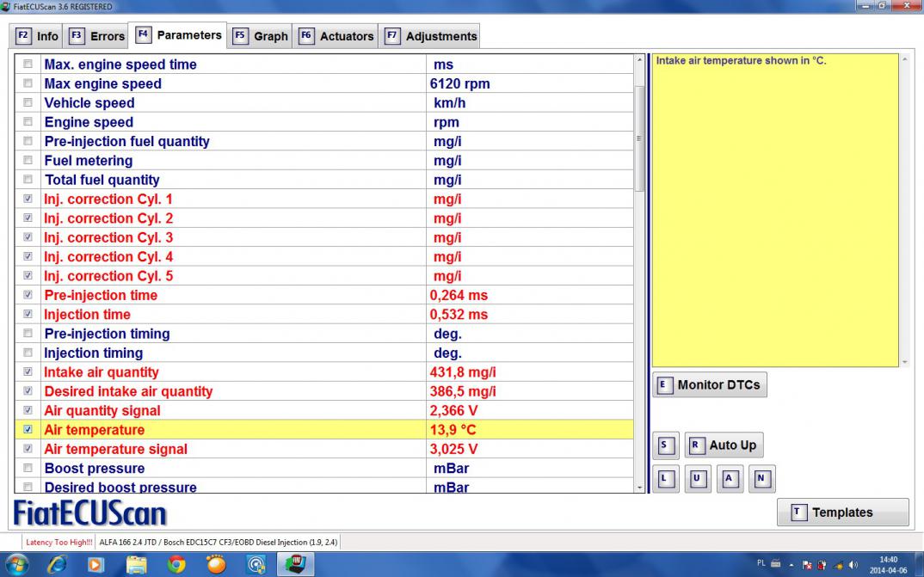Click the S shortcut button
The height and width of the screenshot is (577, 924).
point(665,445)
